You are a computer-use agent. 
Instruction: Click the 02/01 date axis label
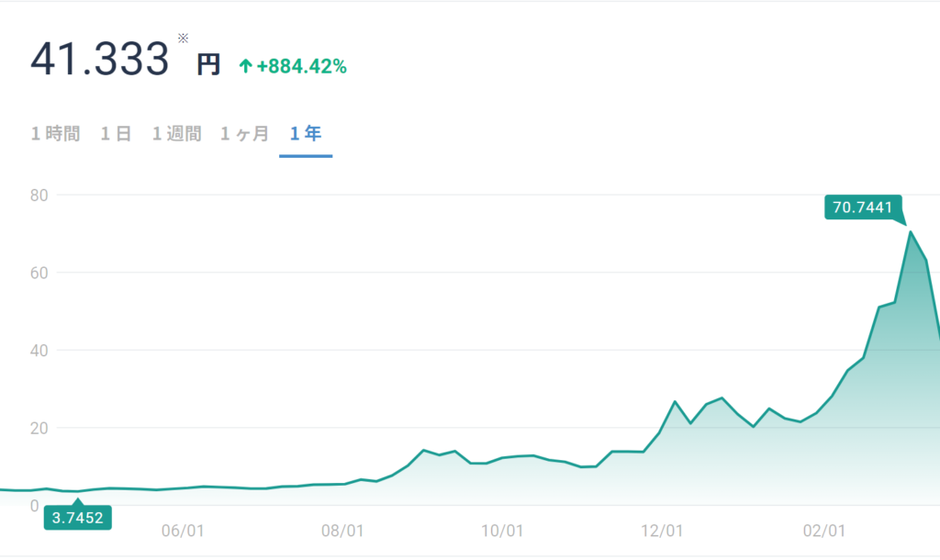click(823, 532)
